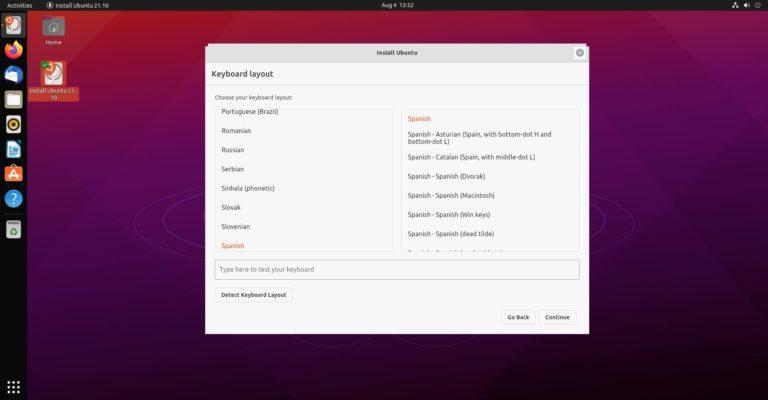
Task: Open Thunderbird mail from the dock
Action: pos(13,74)
